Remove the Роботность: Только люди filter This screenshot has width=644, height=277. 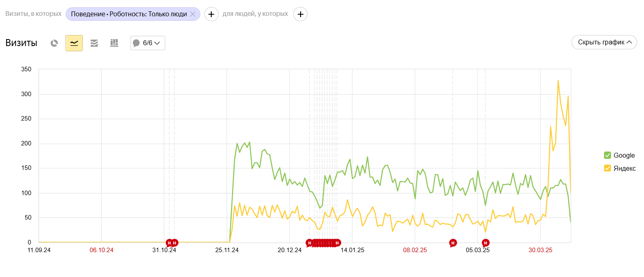(x=193, y=14)
